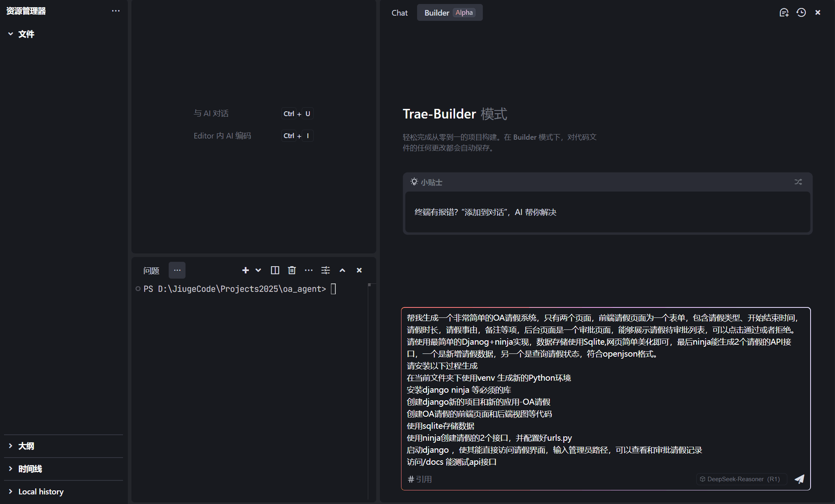Viewport: 835px width, 504px height.
Task: Click the #引用 reference button
Action: pos(420,479)
